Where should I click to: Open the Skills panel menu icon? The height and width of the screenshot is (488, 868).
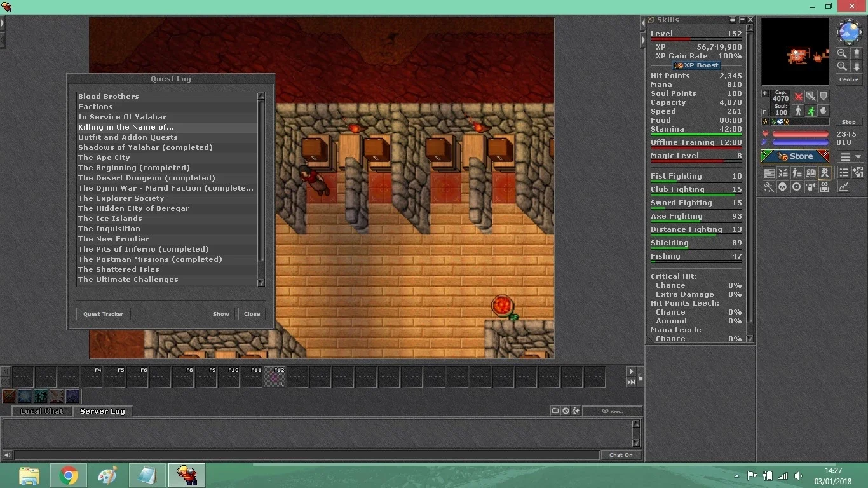tap(733, 20)
